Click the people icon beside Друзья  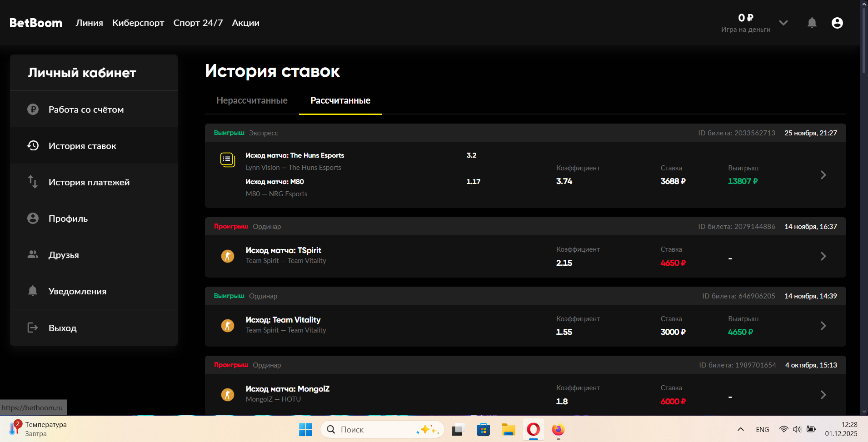(x=33, y=255)
